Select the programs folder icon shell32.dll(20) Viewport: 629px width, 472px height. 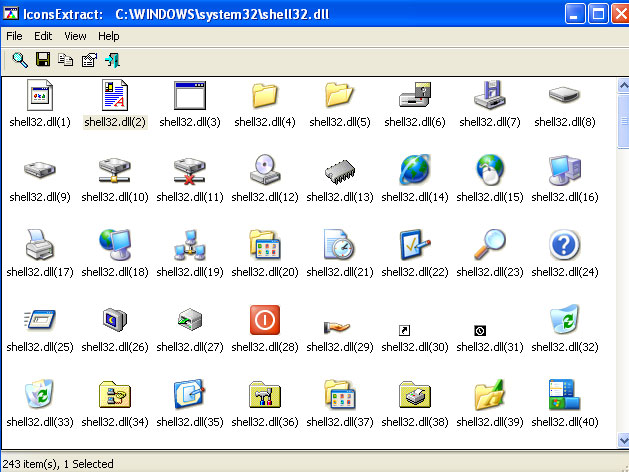click(x=265, y=245)
